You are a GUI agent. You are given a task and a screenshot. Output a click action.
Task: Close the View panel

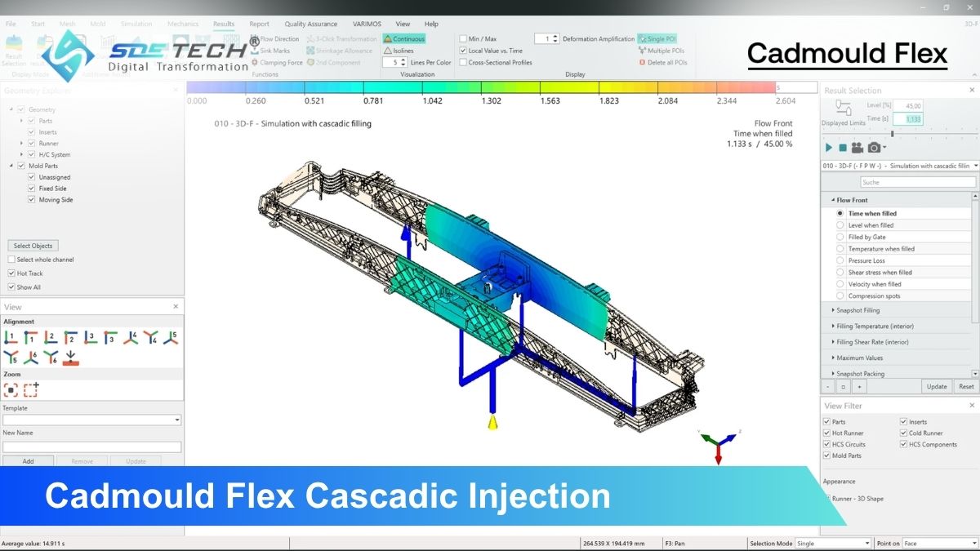[176, 307]
